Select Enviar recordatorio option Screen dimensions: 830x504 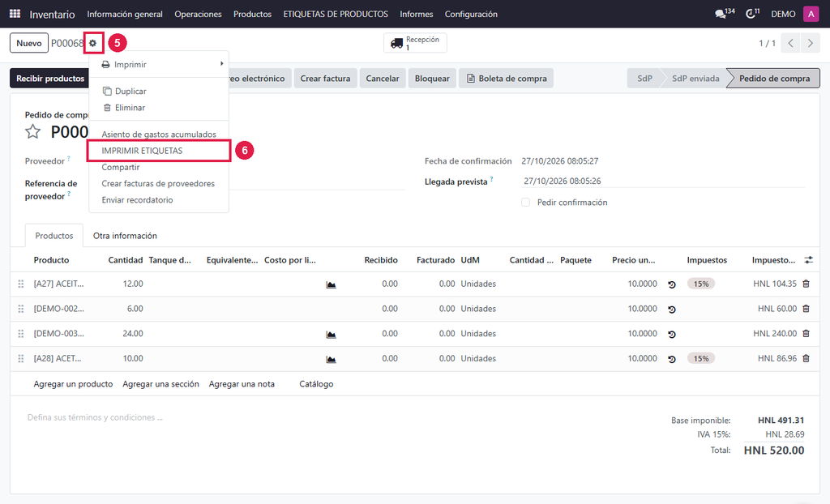tap(159, 199)
